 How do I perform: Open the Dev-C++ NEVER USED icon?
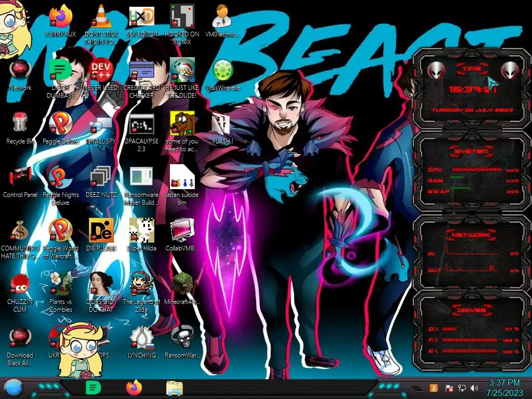pos(101,70)
